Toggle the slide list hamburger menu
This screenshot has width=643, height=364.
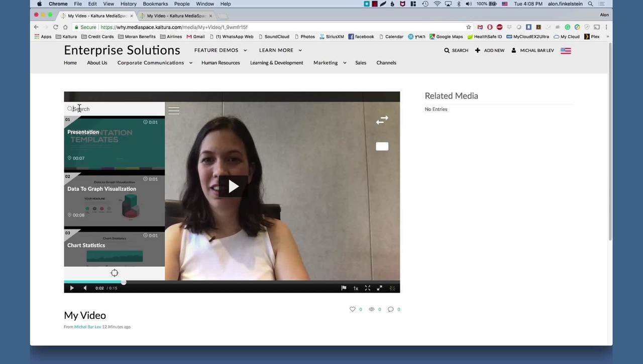(x=174, y=111)
